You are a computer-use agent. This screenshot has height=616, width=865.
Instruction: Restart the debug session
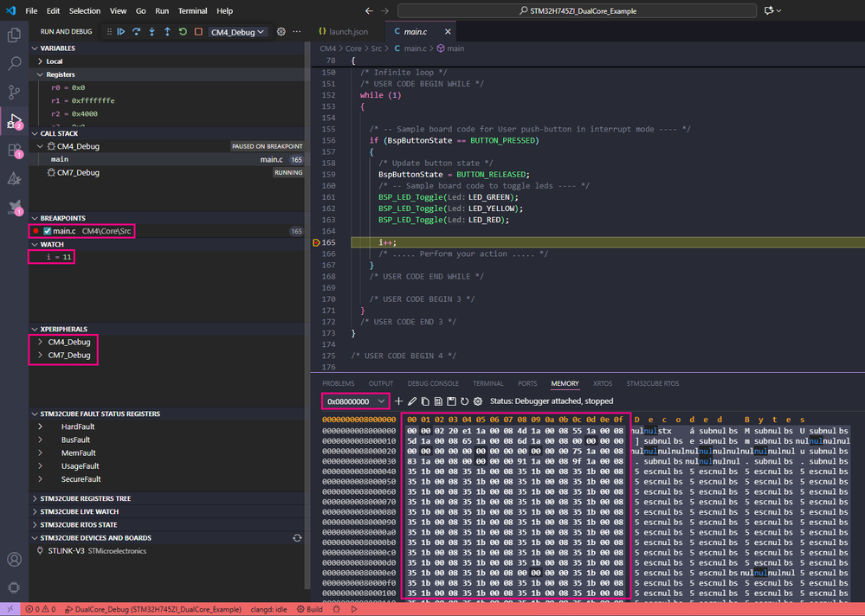click(183, 32)
